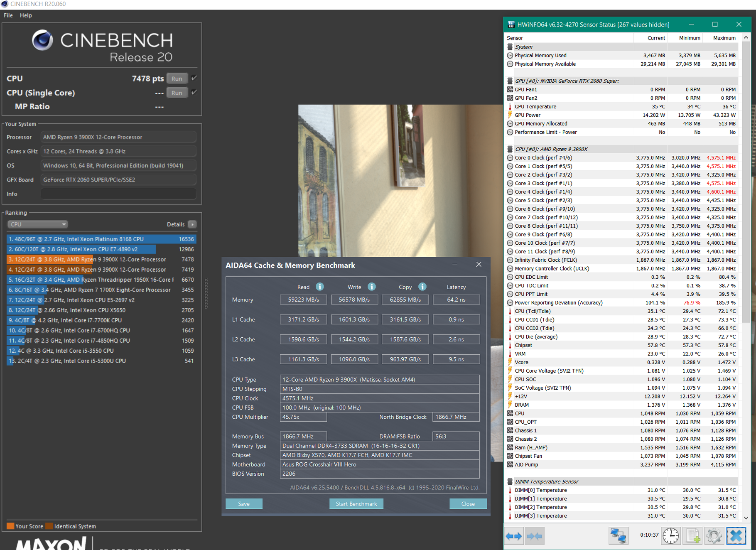Click L3 Cache Copy value 963.97 GB/s

tap(405, 359)
